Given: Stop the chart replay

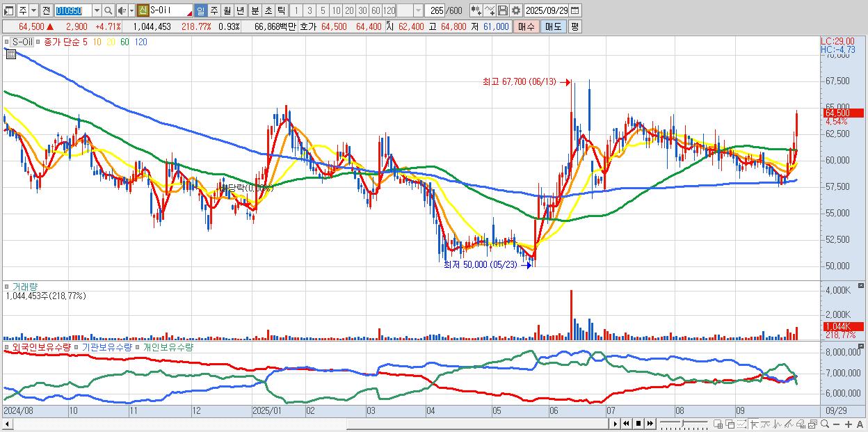Looking at the screenshot, I should pyautogui.click(x=638, y=424).
